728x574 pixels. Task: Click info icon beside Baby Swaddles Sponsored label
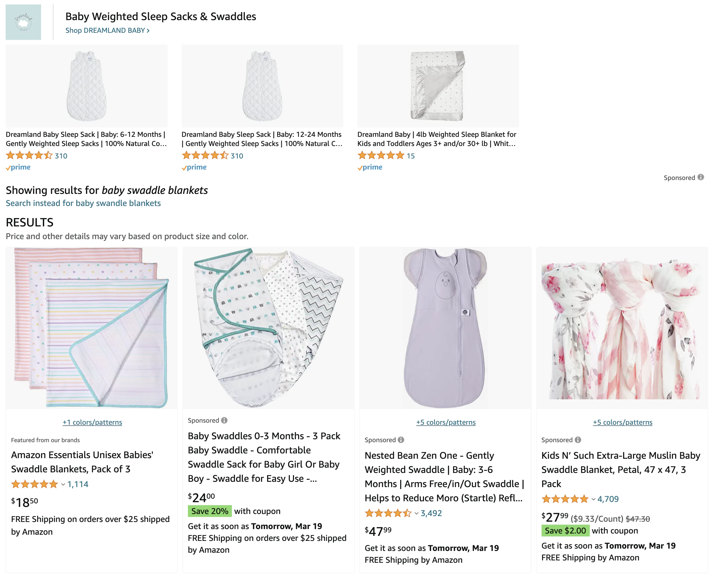click(225, 420)
